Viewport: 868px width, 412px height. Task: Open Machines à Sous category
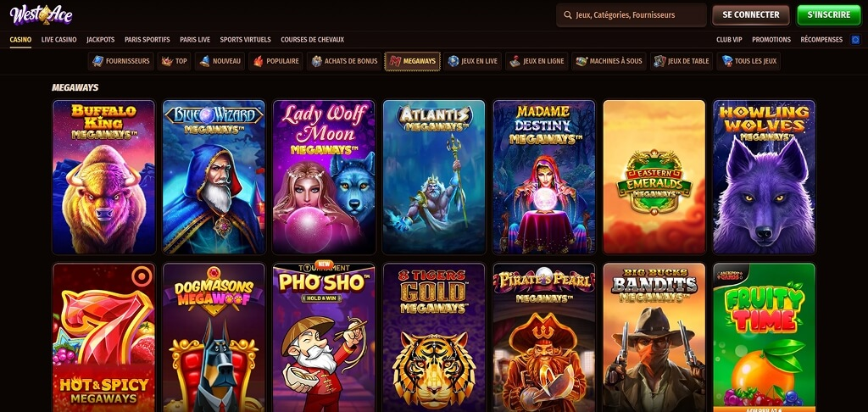609,62
